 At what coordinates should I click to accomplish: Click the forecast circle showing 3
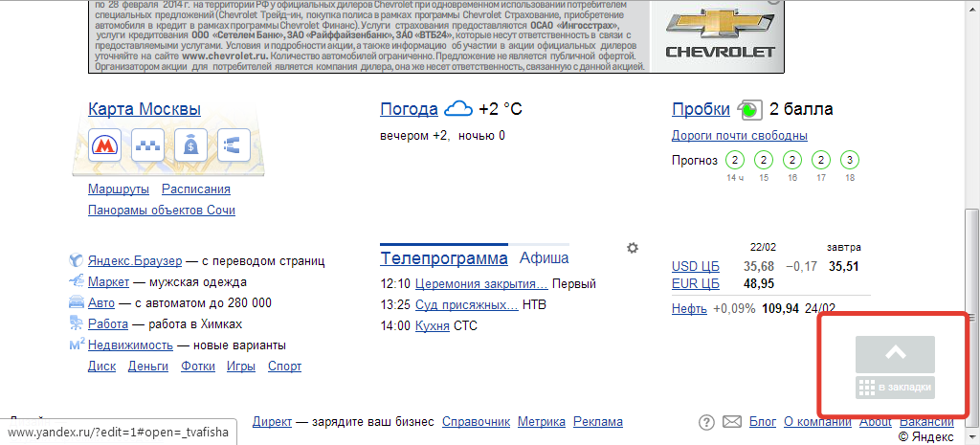[850, 161]
